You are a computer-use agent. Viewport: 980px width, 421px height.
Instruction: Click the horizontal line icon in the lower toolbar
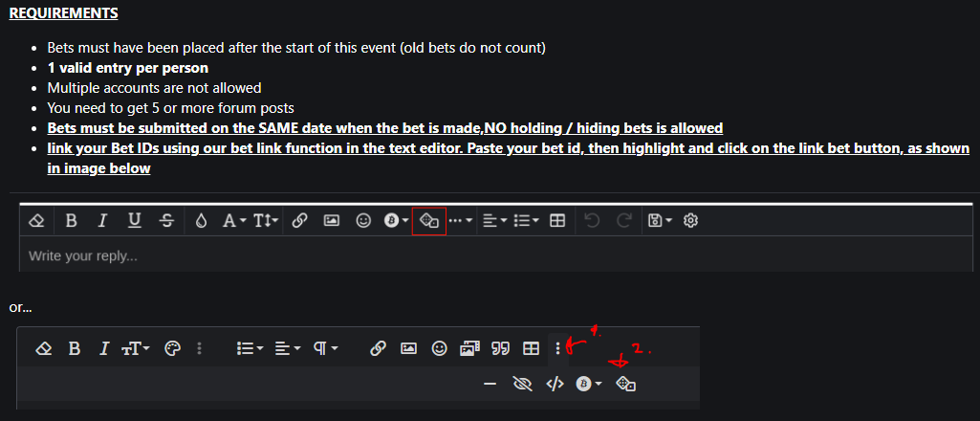(490, 385)
